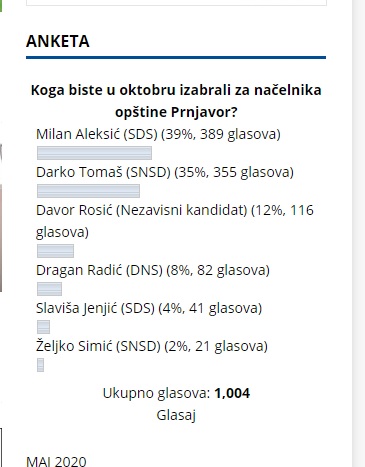Click the Ukupno glasova total line
Viewport: 365px width, 467px height.
tap(176, 393)
